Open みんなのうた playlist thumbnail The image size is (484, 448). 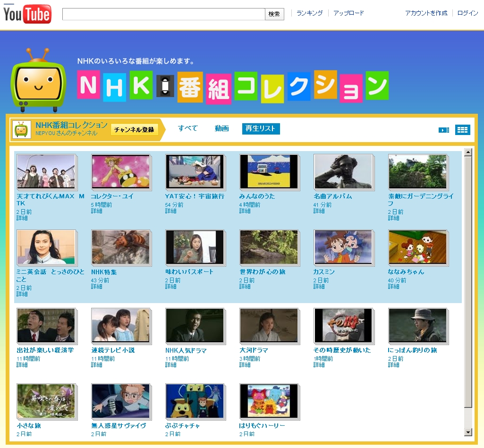click(x=269, y=171)
